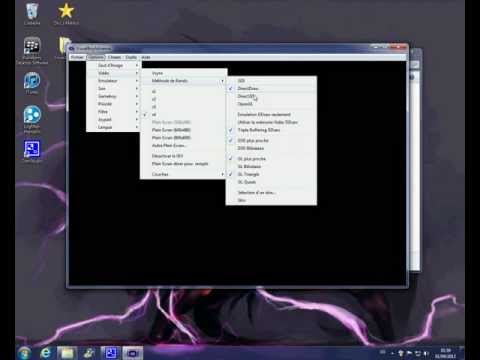Image resolution: width=480 pixels, height=360 pixels.
Task: Select D3D plus proche filter
Action: [x=271, y=140]
